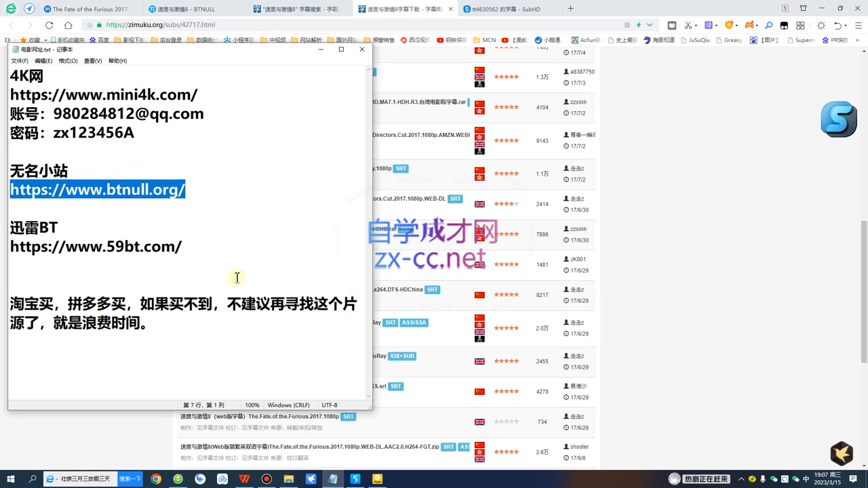Viewport: 868px width, 488px height.
Task: Open the 帮助(H) menu in Notepad
Action: coord(117,61)
